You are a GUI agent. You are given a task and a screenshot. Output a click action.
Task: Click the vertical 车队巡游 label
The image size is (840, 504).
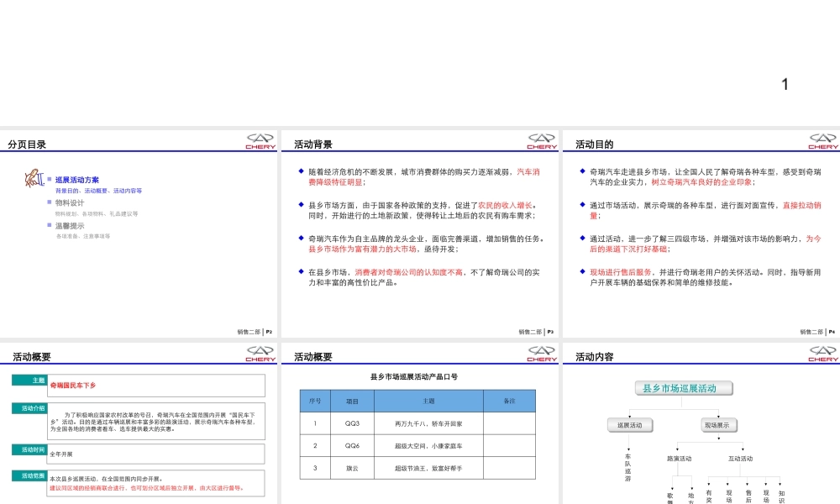point(627,468)
